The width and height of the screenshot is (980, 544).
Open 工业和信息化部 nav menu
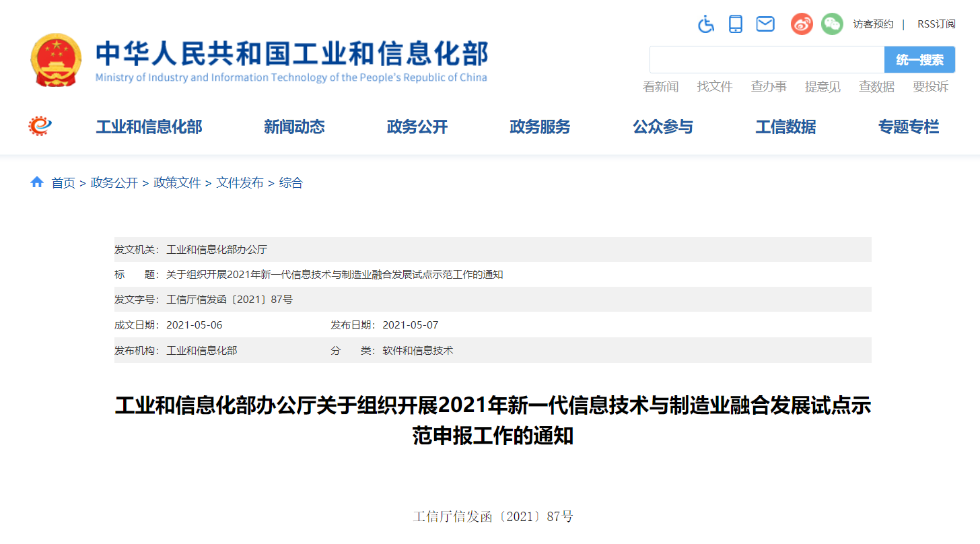pos(149,127)
